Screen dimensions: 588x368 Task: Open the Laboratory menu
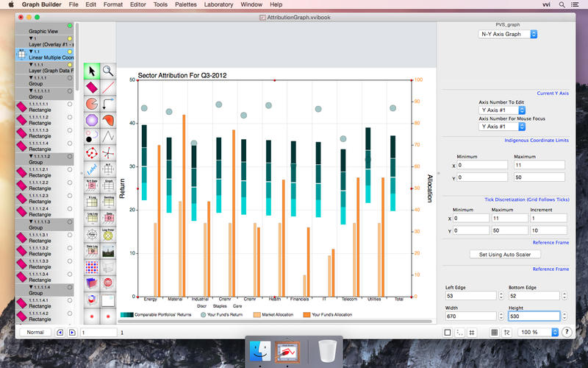click(x=218, y=4)
